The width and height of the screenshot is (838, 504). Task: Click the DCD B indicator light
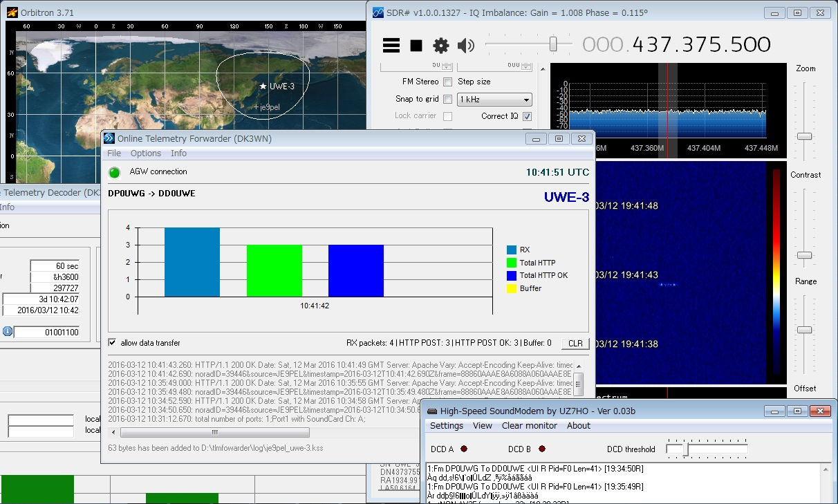(541, 449)
